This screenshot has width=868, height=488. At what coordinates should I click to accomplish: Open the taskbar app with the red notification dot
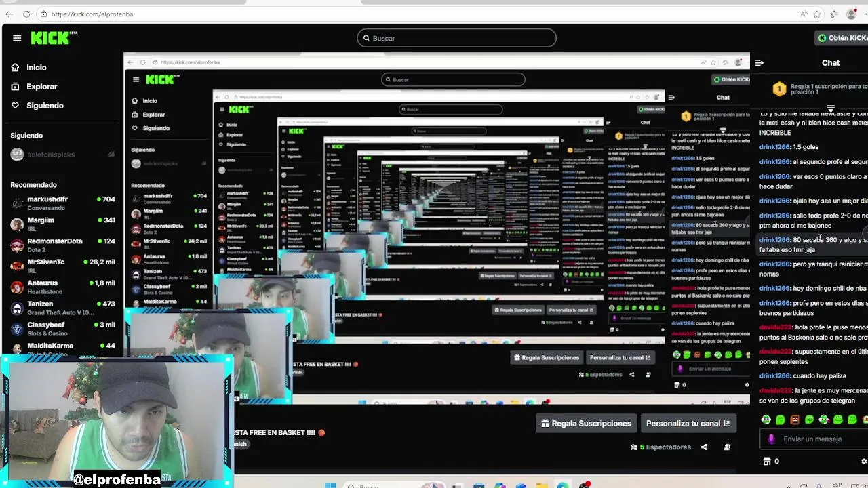coord(584,485)
